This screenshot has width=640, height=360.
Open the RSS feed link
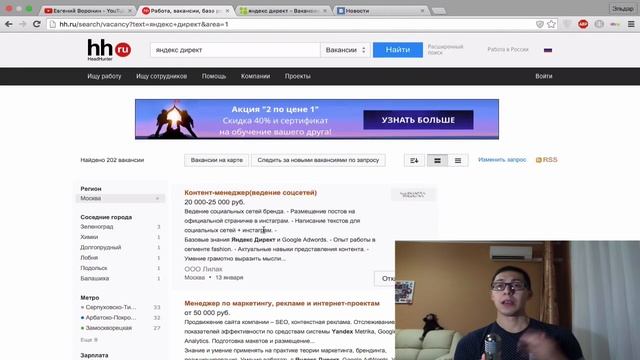[547, 160]
